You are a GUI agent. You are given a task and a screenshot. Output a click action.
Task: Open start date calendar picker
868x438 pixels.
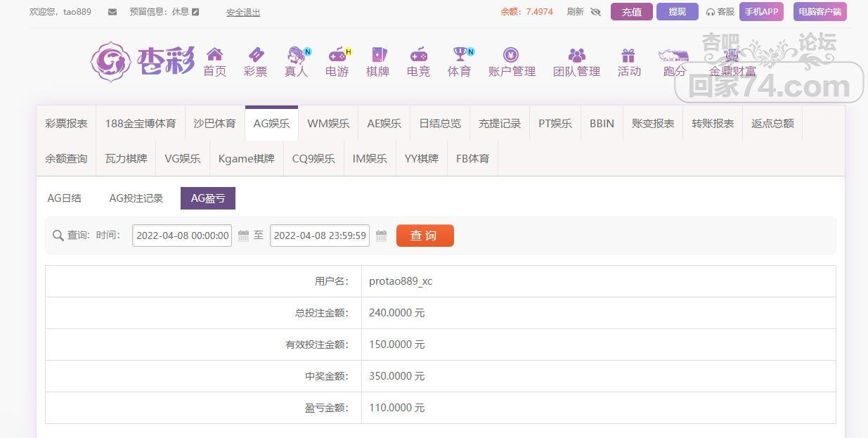(243, 236)
